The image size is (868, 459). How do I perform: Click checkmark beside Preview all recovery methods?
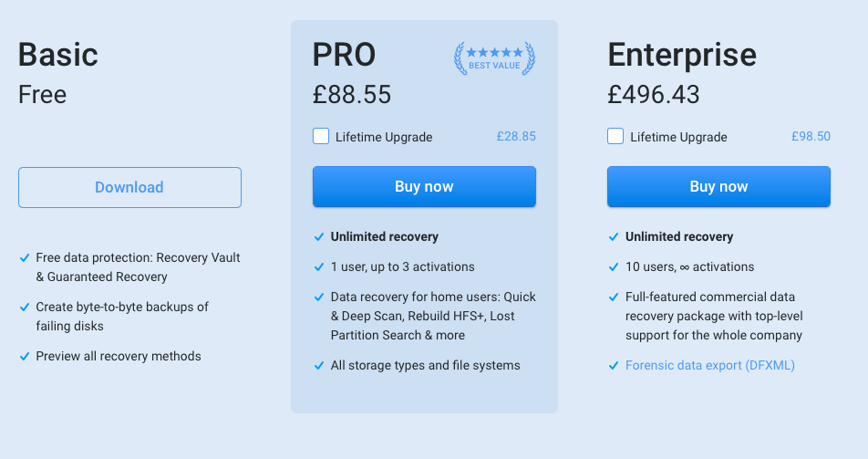[x=25, y=357]
